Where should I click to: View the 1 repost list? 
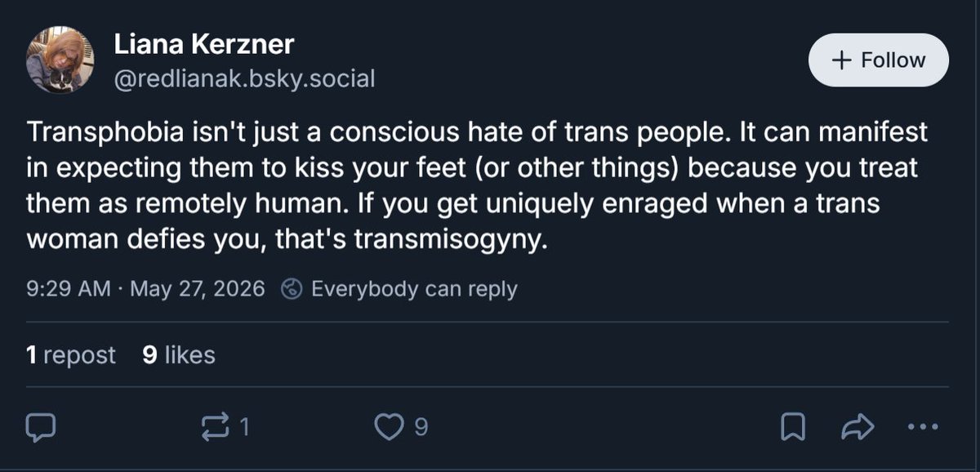[71, 355]
